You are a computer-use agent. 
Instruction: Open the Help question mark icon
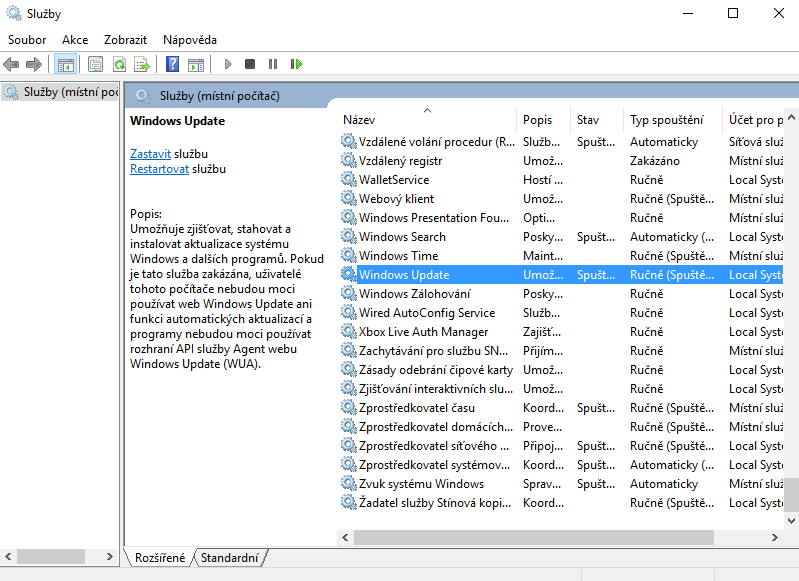tap(173, 64)
